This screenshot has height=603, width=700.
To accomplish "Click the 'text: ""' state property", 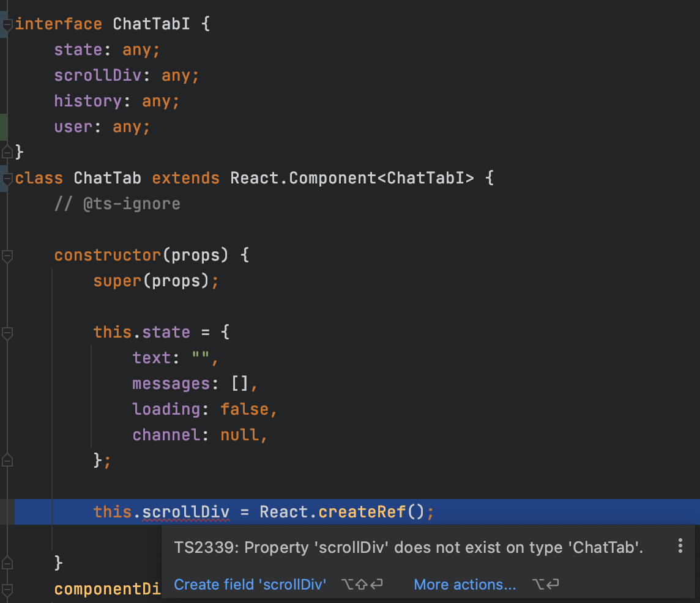I will coord(175,358).
